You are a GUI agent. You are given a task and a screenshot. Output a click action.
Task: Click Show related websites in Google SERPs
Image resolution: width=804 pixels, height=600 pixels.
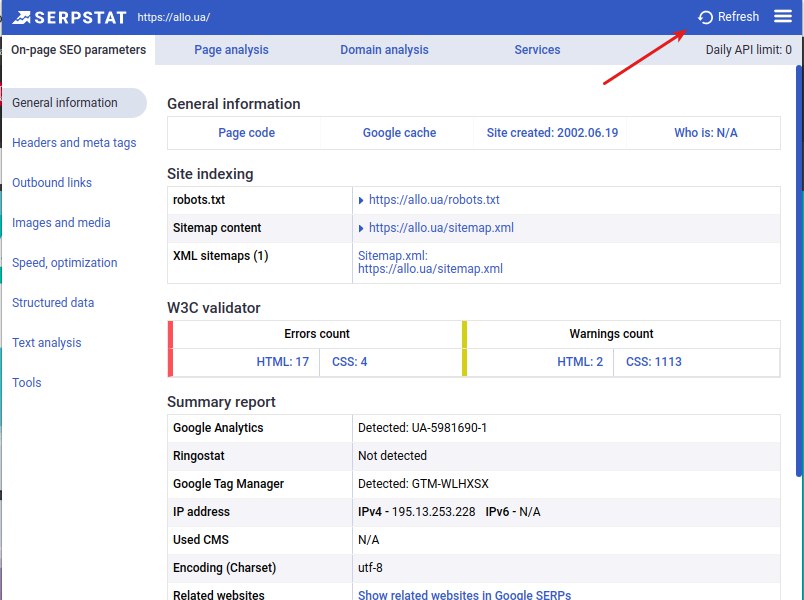[465, 595]
